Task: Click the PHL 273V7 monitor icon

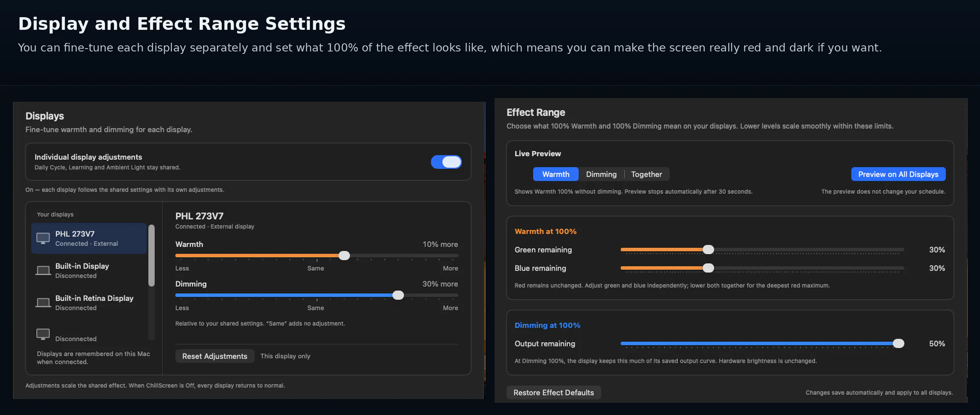Action: [43, 239]
